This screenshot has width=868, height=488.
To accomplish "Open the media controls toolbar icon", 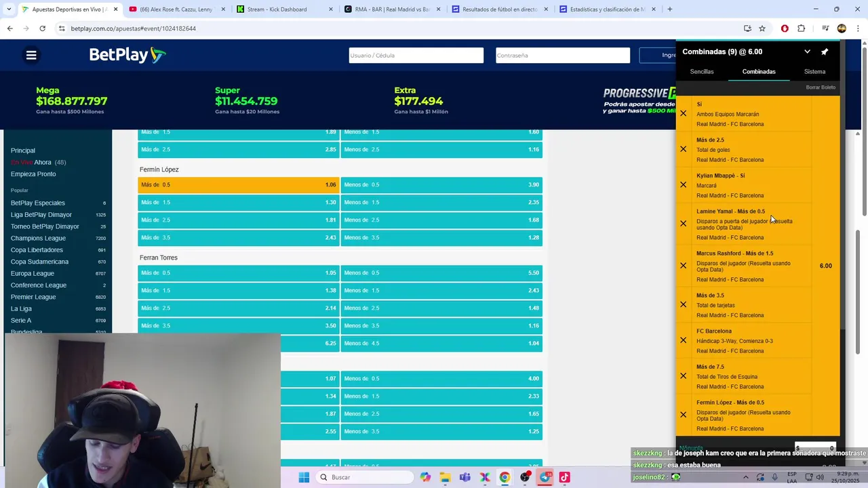I will point(825,28).
